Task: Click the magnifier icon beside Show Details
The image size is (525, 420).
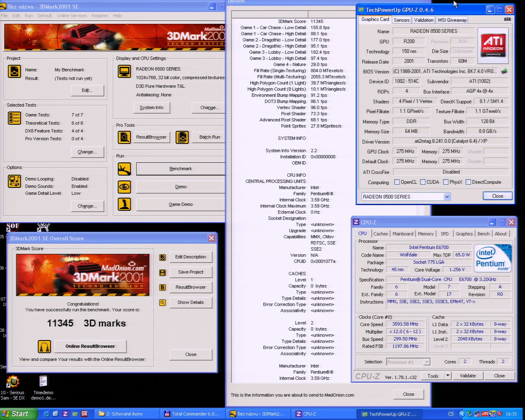Action: point(163,303)
